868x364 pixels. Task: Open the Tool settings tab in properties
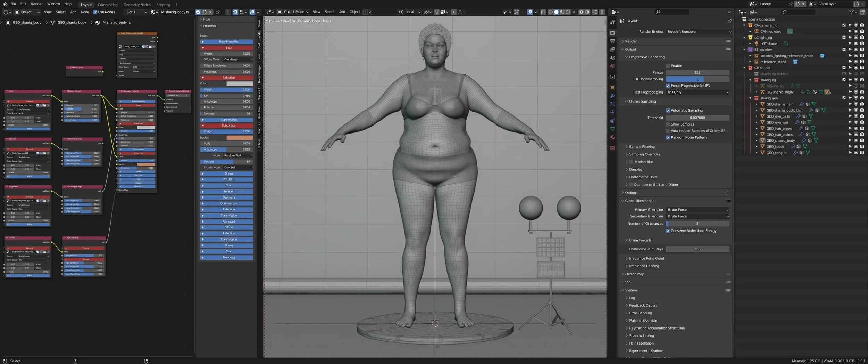click(612, 22)
